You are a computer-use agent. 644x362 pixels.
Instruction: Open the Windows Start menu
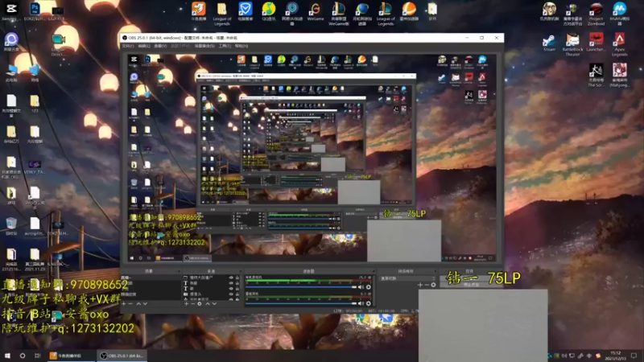pyautogui.click(x=7, y=356)
